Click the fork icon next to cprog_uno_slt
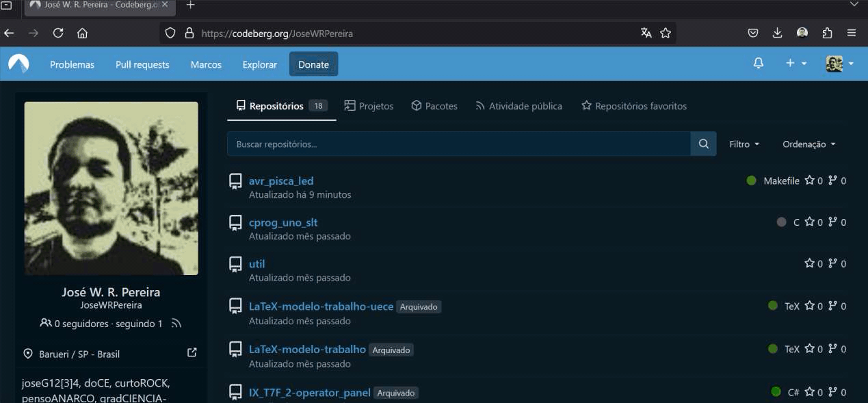868x403 pixels. [x=833, y=222]
